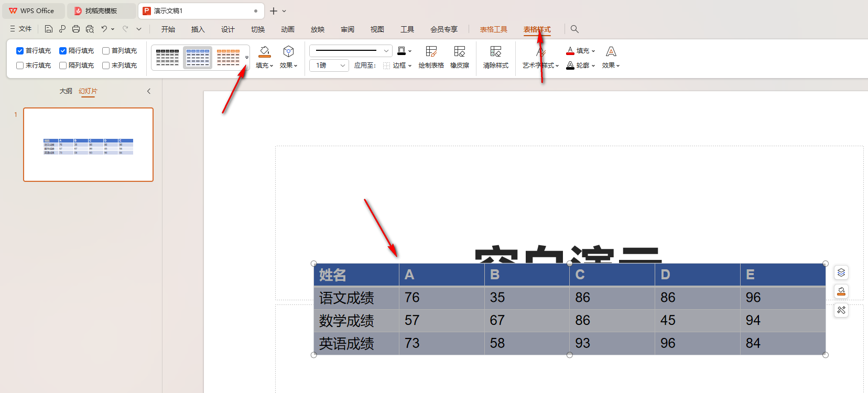
Task: Switch to the 切换 tab
Action: [258, 29]
